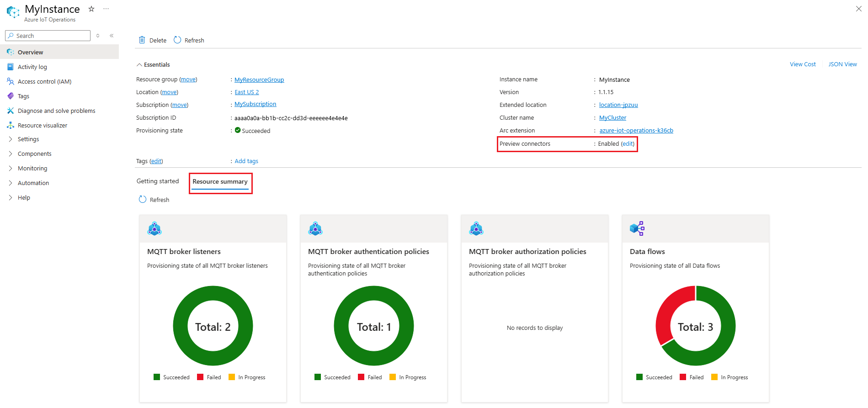Click version value 1.1.15

(606, 92)
